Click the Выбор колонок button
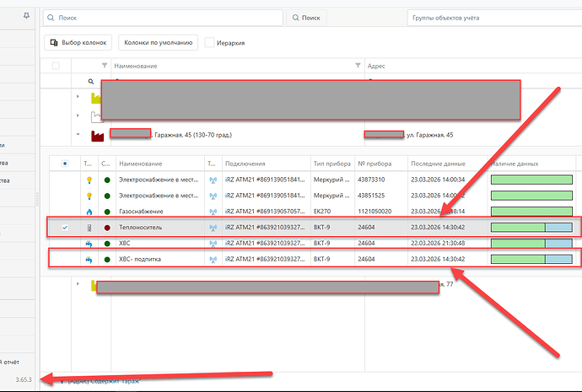The height and width of the screenshot is (392, 582). pyautogui.click(x=78, y=42)
